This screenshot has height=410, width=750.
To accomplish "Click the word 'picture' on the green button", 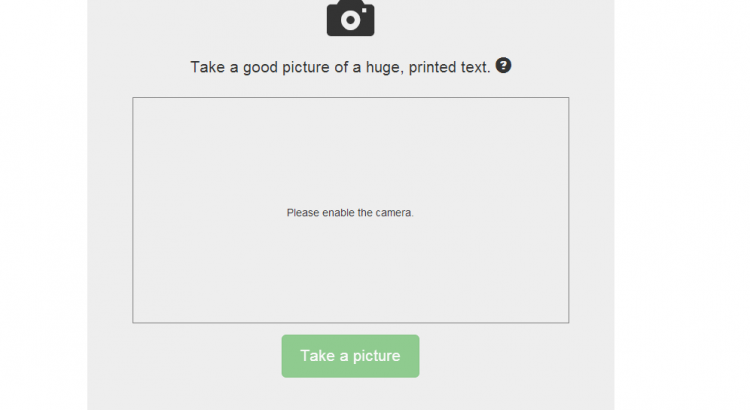I will click(x=376, y=356).
